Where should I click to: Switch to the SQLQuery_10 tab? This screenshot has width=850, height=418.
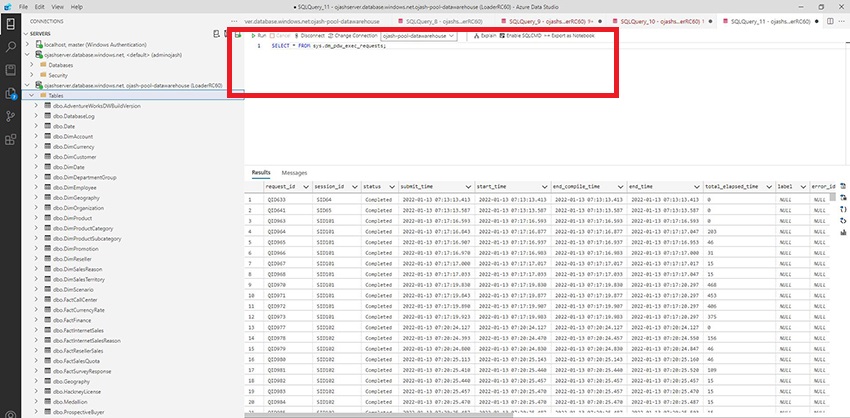point(661,21)
